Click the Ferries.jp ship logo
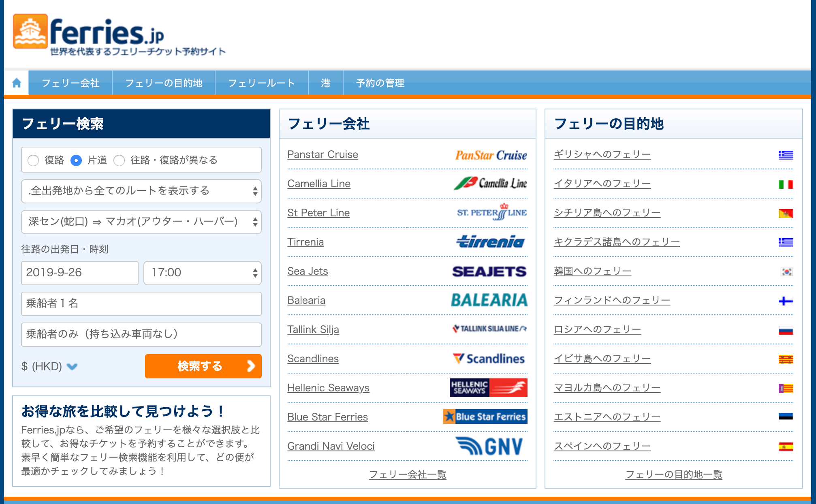The height and width of the screenshot is (504, 816). pos(30,32)
